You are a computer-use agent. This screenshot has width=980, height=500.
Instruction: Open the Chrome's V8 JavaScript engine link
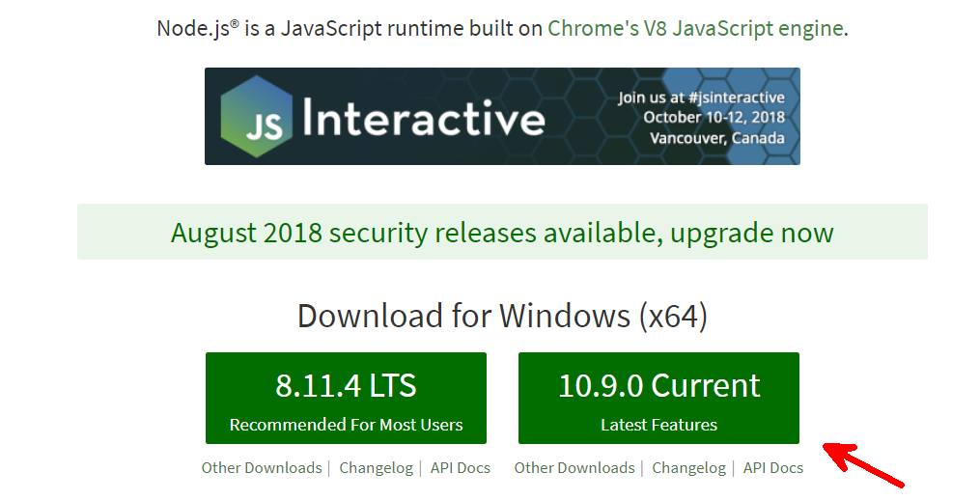click(695, 29)
